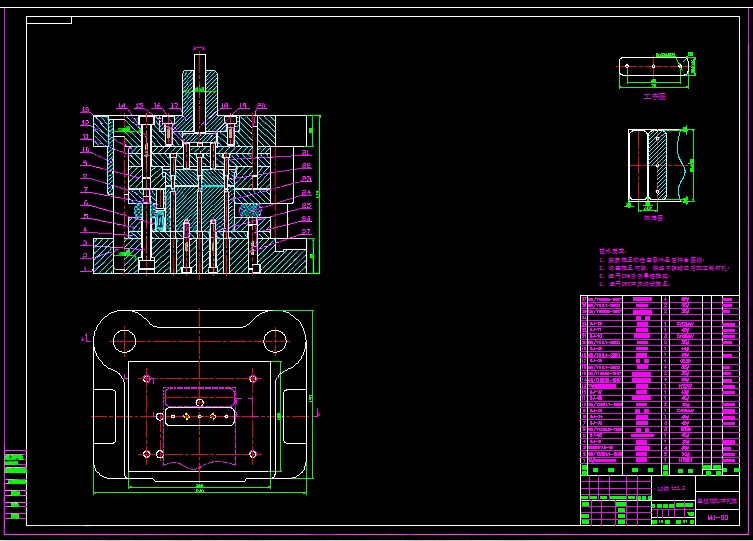Pick part callout number 26
Screen dimensions: 753x541
point(306,219)
